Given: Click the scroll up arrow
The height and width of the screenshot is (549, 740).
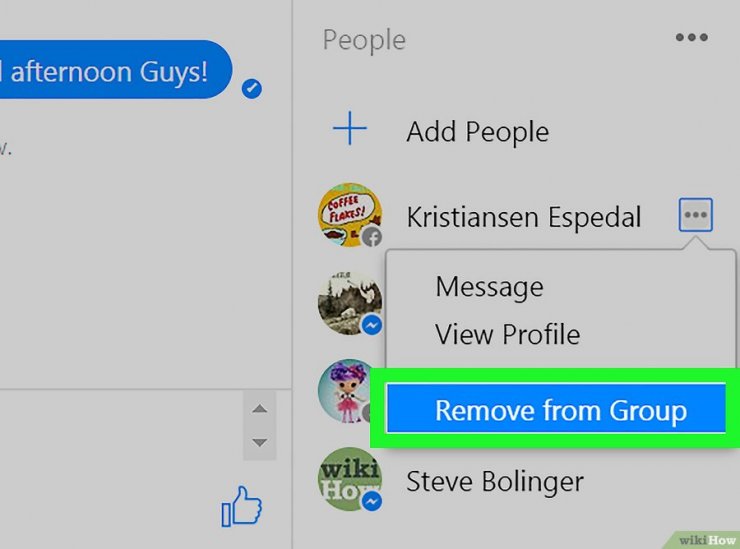Looking at the screenshot, I should pyautogui.click(x=260, y=408).
